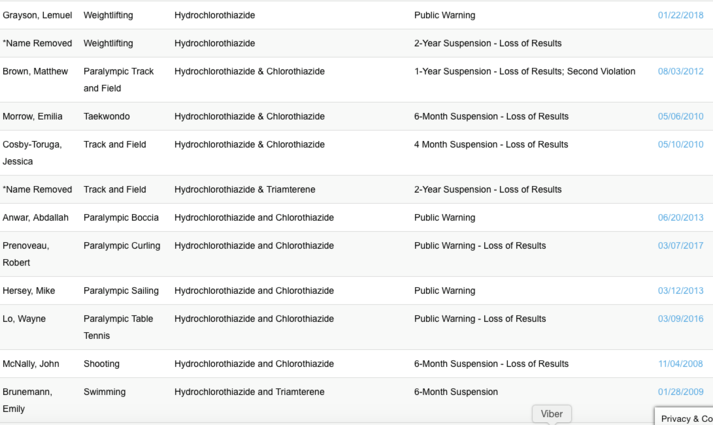Click the Brown, Matthew athlete name
The height and width of the screenshot is (425, 713).
click(x=35, y=72)
